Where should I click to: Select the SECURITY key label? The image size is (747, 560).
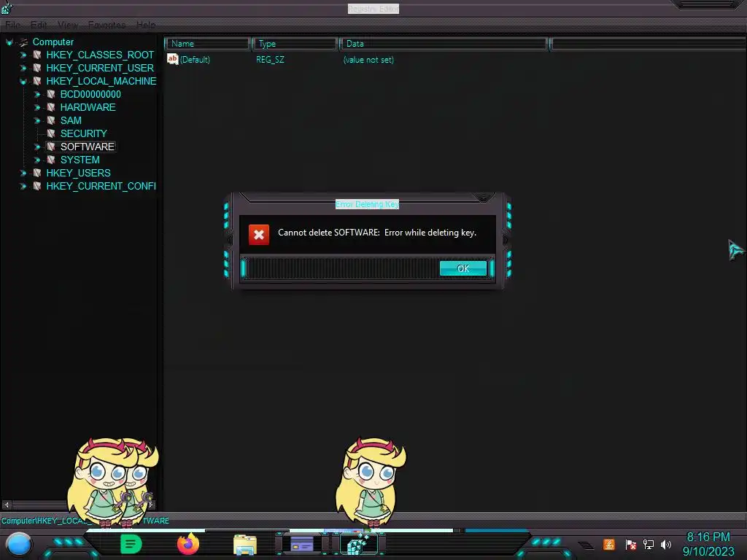coord(84,134)
